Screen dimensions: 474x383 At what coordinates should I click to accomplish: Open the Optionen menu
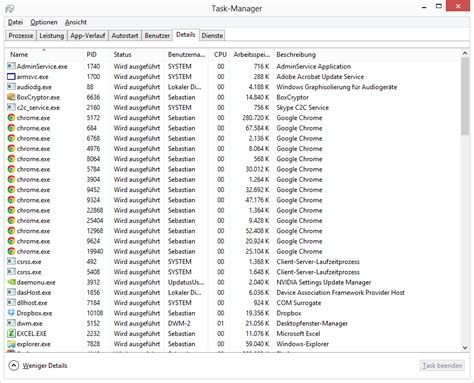pyautogui.click(x=44, y=22)
